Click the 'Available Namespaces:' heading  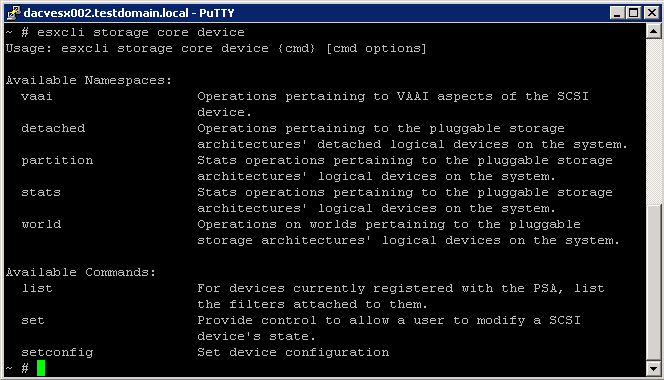click(x=89, y=80)
